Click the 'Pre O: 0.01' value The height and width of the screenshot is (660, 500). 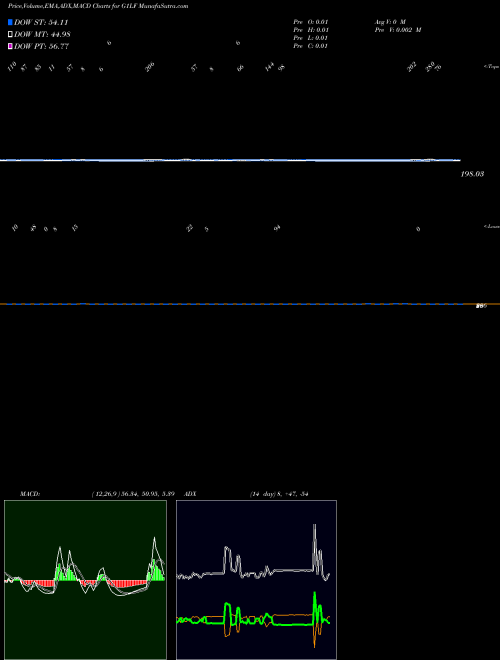tap(311, 22)
